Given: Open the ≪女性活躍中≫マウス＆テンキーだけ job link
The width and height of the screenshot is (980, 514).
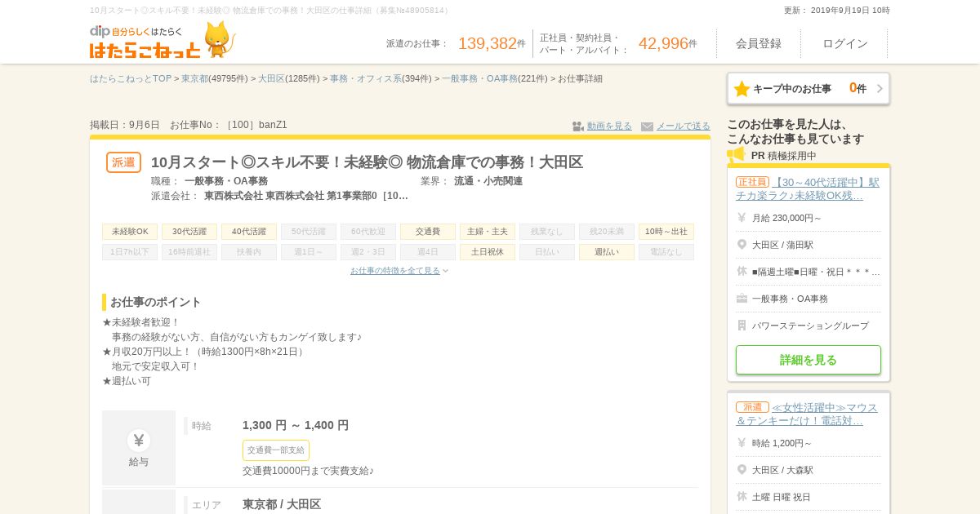Looking at the screenshot, I should click(x=807, y=414).
